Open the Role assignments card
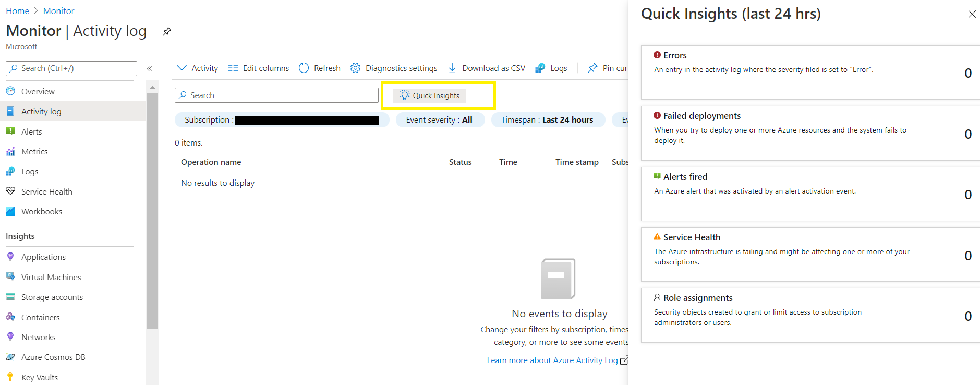This screenshot has width=980, height=385. [x=810, y=316]
